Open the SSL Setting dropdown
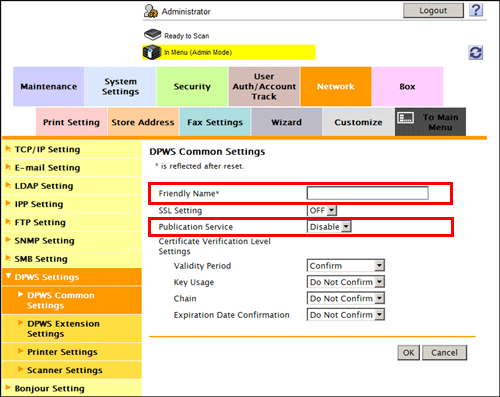This screenshot has width=500, height=397. 322,210
